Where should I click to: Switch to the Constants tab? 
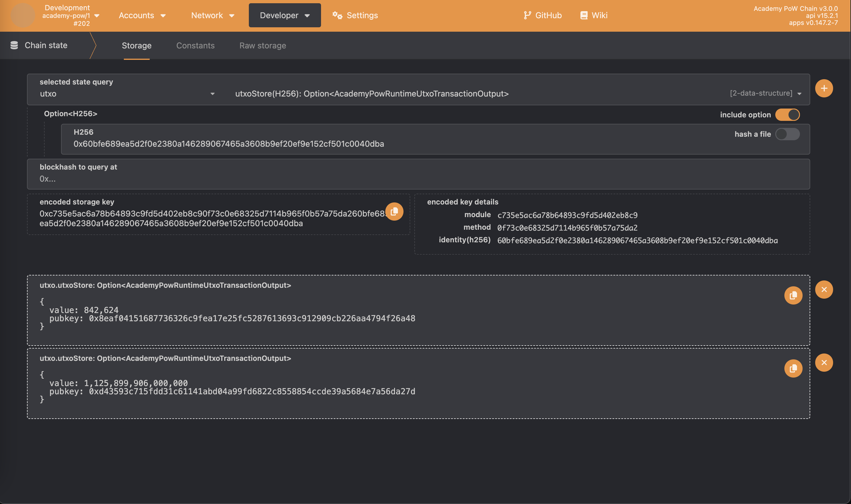click(x=195, y=45)
